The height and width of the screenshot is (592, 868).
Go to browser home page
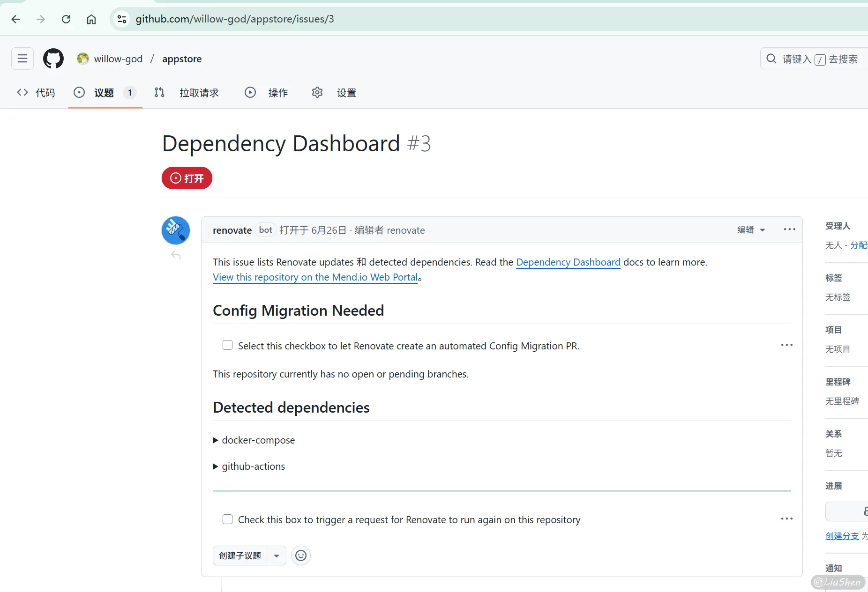click(91, 19)
